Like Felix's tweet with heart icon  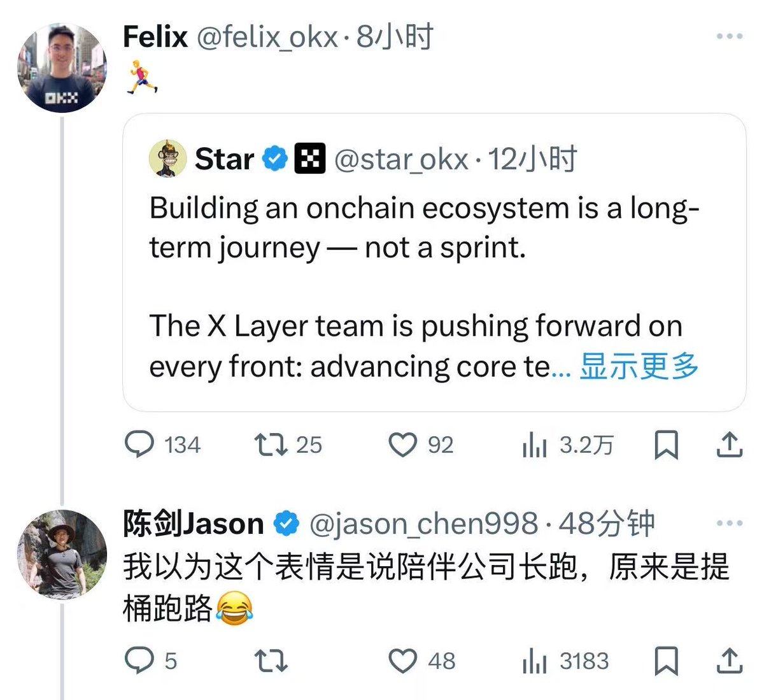(402, 445)
